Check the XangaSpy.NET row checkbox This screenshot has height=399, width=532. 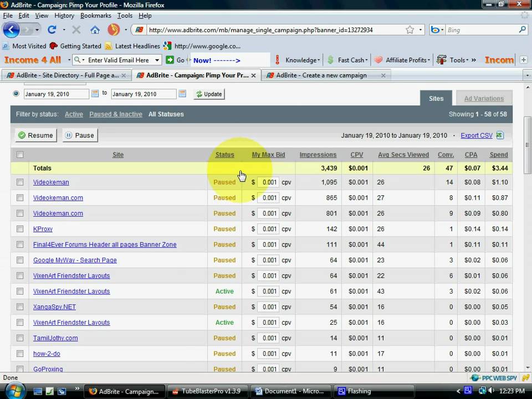20,306
